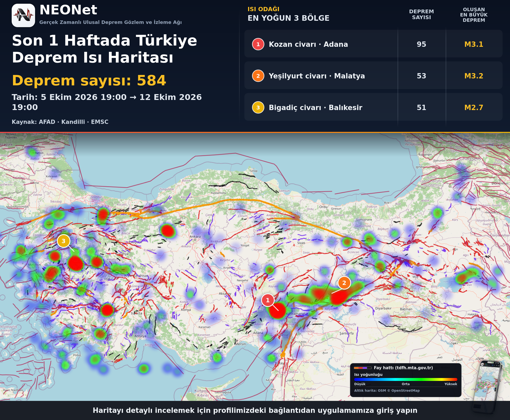
Task: Click the earthquake count value 95
Action: point(421,44)
